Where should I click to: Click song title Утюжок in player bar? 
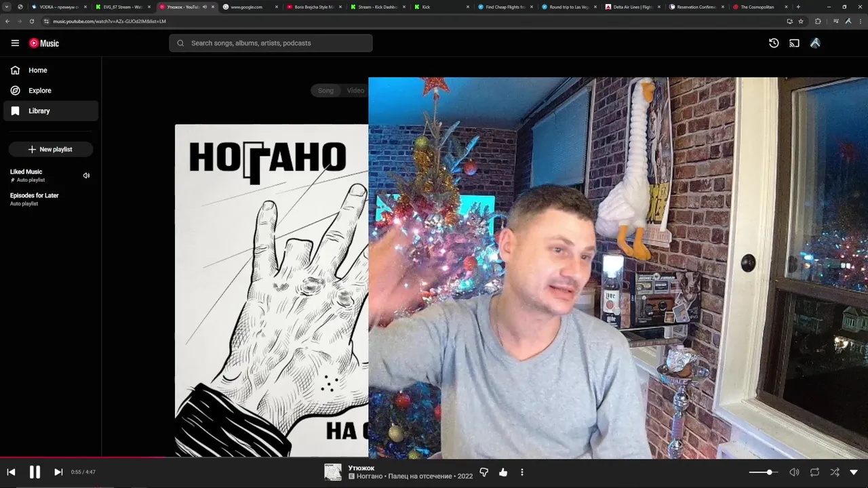pos(361,468)
